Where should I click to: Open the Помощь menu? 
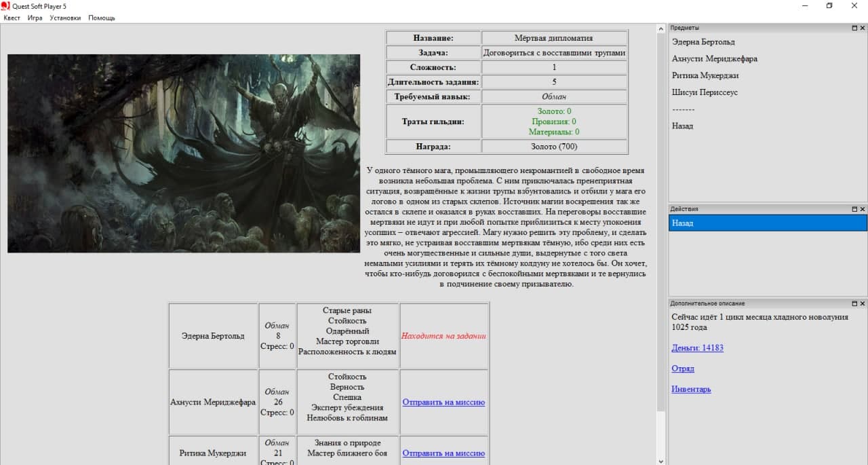point(102,18)
